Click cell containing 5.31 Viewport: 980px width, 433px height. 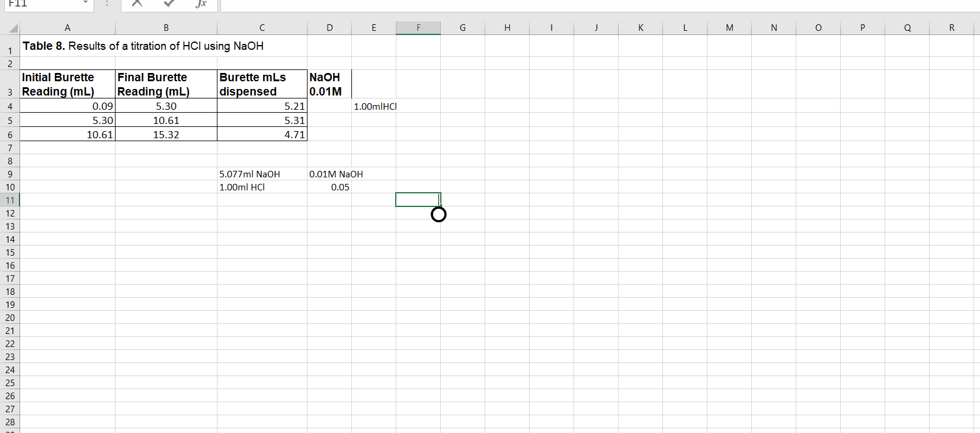point(262,120)
